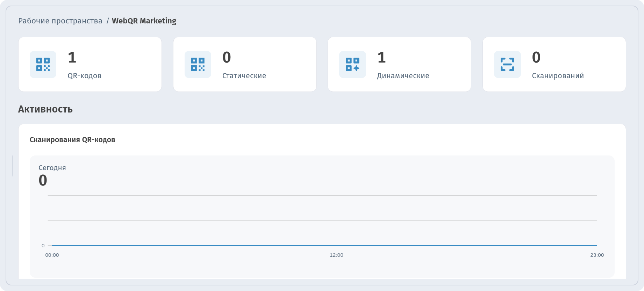Screen dimensions: 644x291
Task: Click the QR-кодов card label
Action: [x=85, y=76]
